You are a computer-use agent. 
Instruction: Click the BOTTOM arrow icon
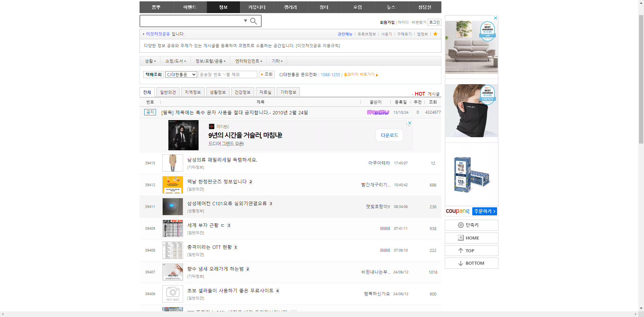pos(461,263)
